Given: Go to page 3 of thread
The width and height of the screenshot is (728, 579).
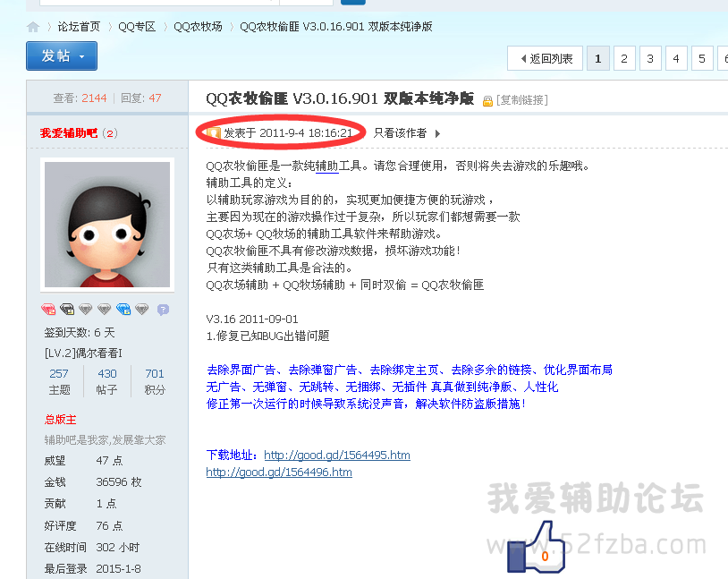Looking at the screenshot, I should click(x=650, y=58).
